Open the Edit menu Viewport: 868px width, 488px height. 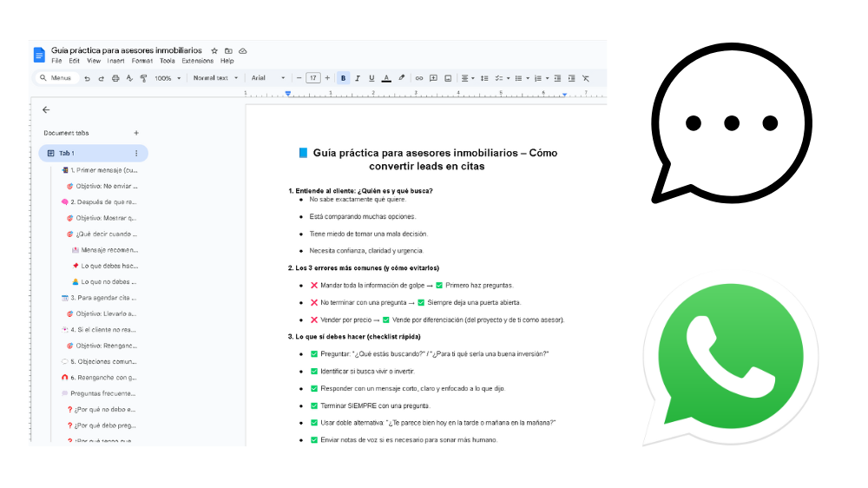(x=74, y=61)
